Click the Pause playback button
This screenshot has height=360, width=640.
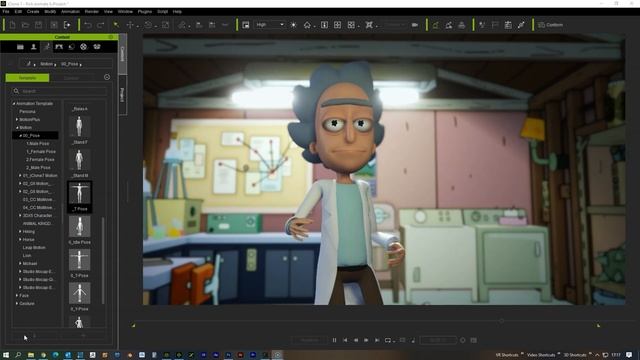click(x=334, y=340)
